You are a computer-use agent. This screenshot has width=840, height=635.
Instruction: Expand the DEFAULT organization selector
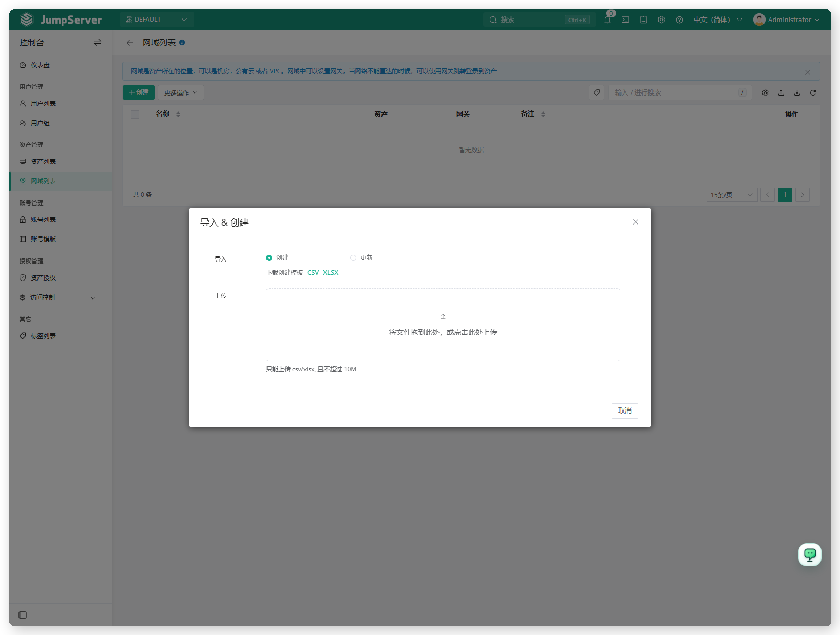tap(157, 20)
